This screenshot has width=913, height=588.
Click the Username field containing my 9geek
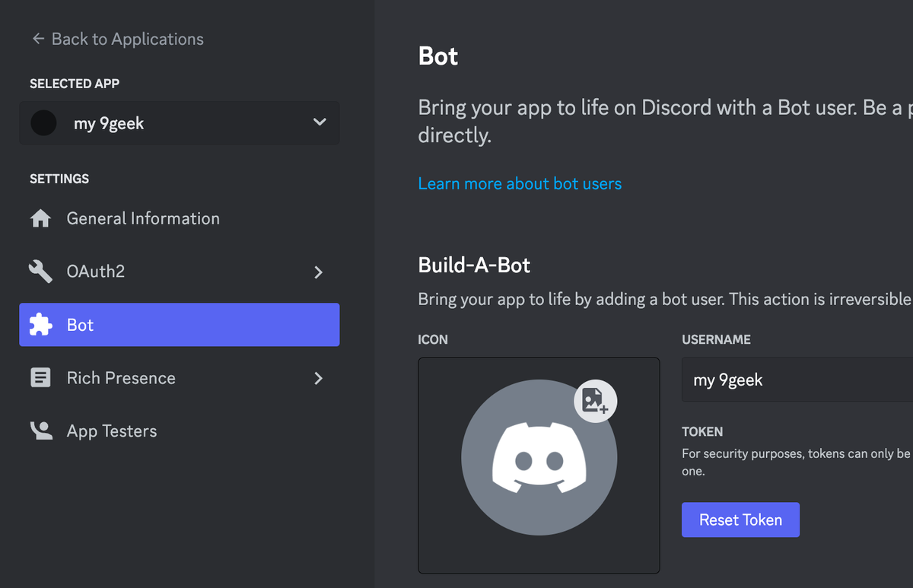click(797, 380)
